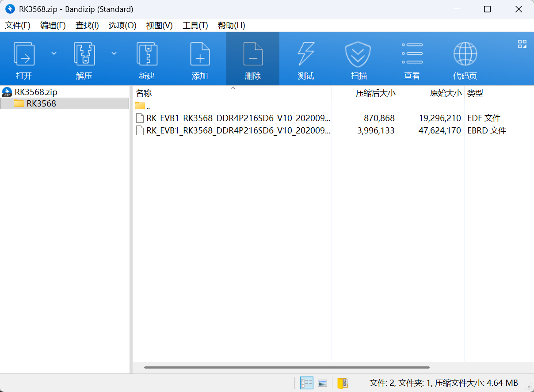Click the RK3568.zip archive icon in tree
This screenshot has width=534, height=392.
coord(7,92)
